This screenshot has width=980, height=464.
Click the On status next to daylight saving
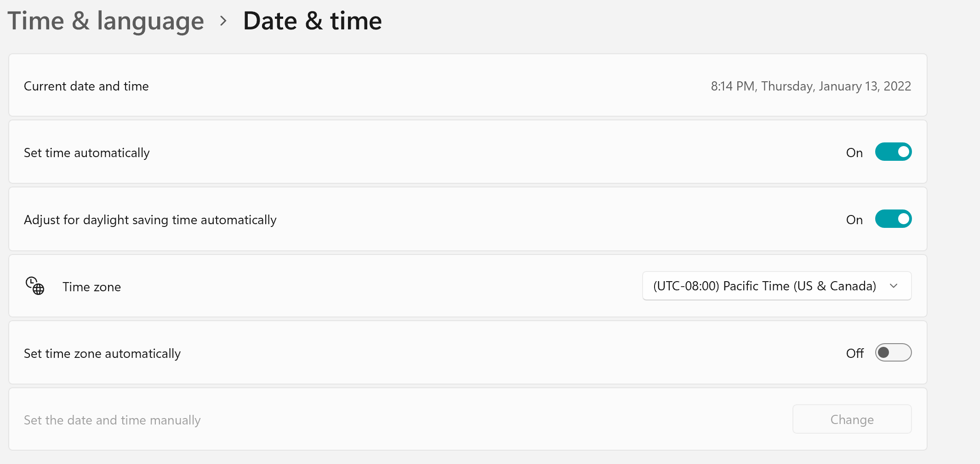(855, 220)
